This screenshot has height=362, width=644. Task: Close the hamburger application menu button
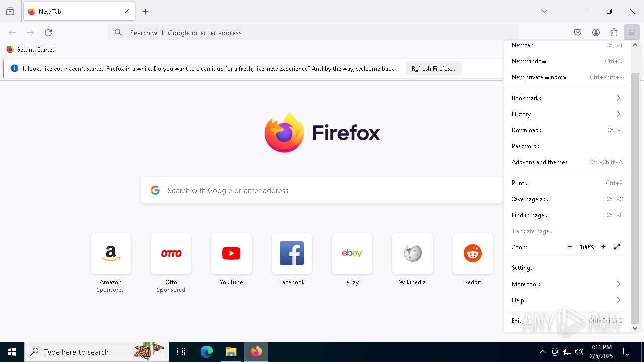(x=632, y=33)
